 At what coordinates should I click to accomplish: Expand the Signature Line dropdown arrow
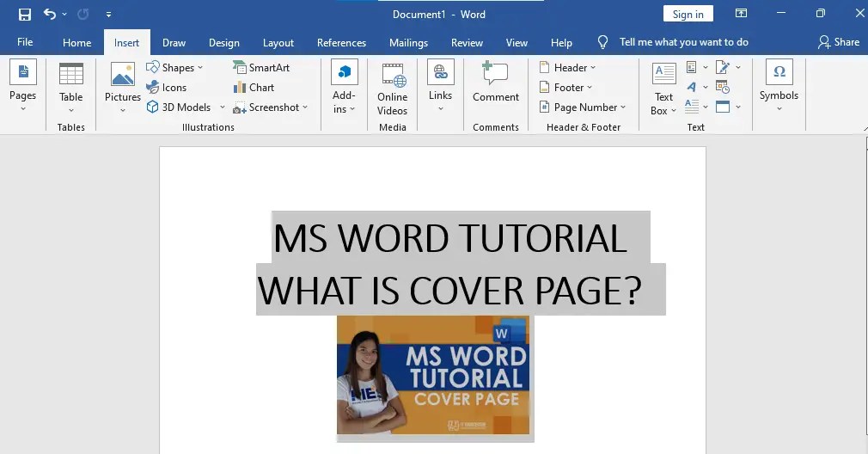pyautogui.click(x=738, y=68)
